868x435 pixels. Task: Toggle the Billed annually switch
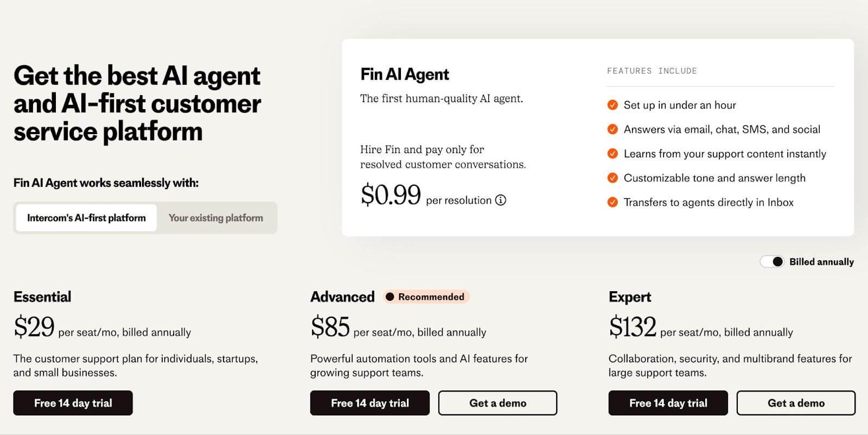[772, 262]
